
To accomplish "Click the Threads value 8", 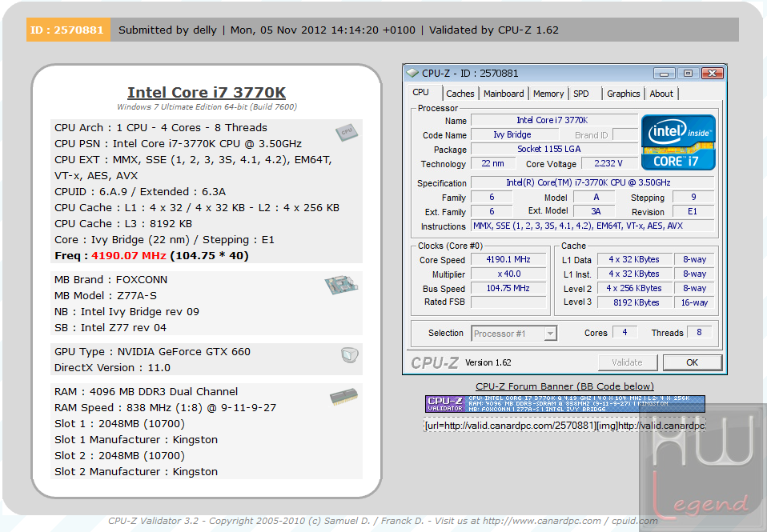I will click(x=699, y=333).
